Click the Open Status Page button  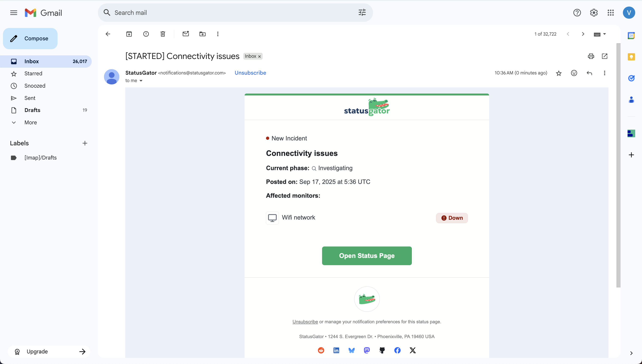pos(366,255)
